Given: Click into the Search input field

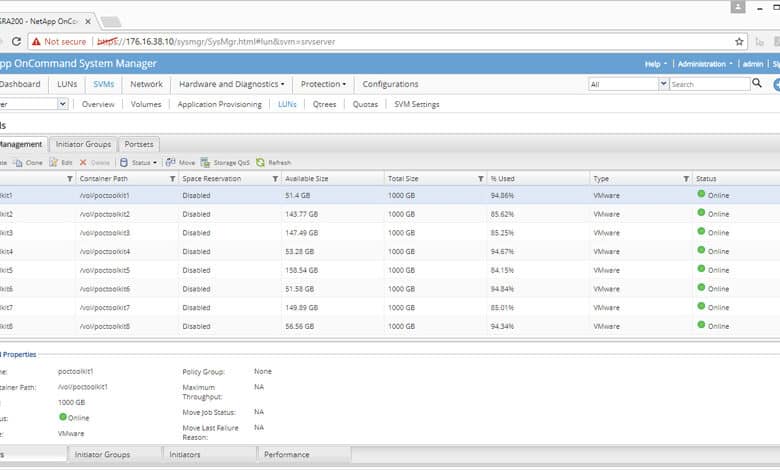Looking at the screenshot, I should pyautogui.click(x=709, y=84).
